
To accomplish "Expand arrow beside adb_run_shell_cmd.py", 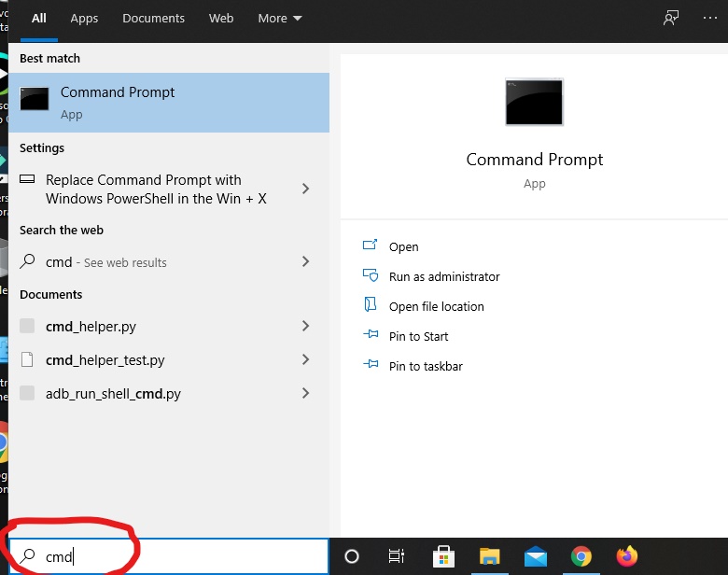I will pyautogui.click(x=305, y=393).
